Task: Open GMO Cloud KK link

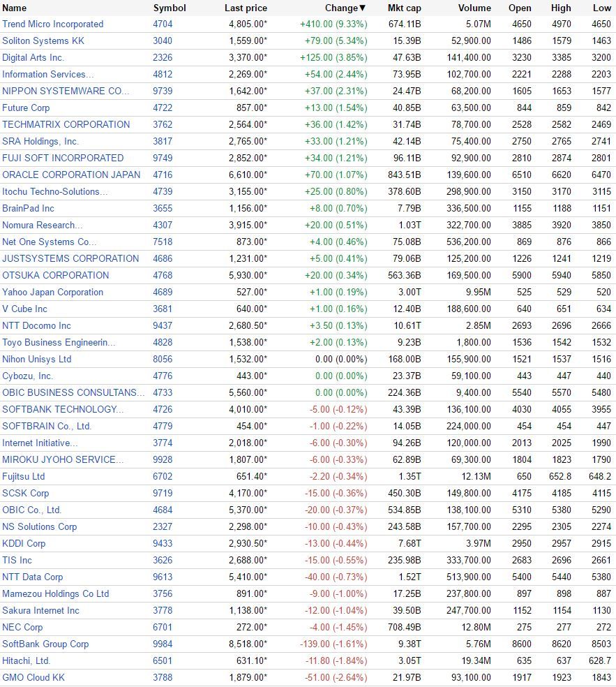Action: tap(33, 677)
